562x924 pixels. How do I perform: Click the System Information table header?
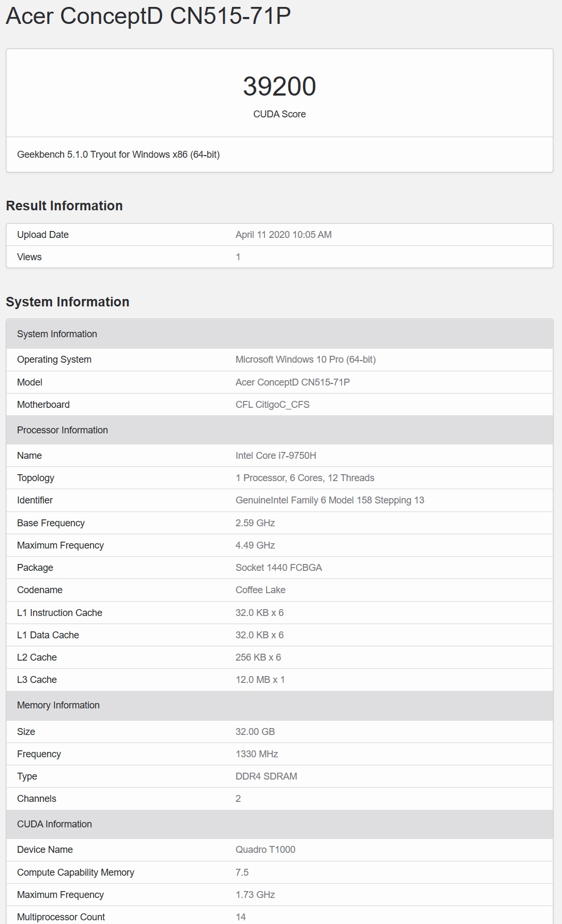coord(279,334)
